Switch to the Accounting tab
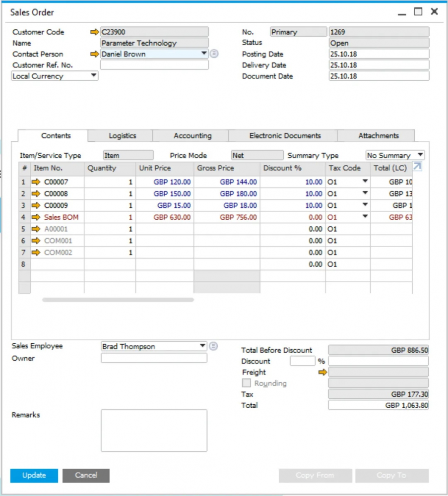This screenshot has height=496, width=448. (x=192, y=136)
